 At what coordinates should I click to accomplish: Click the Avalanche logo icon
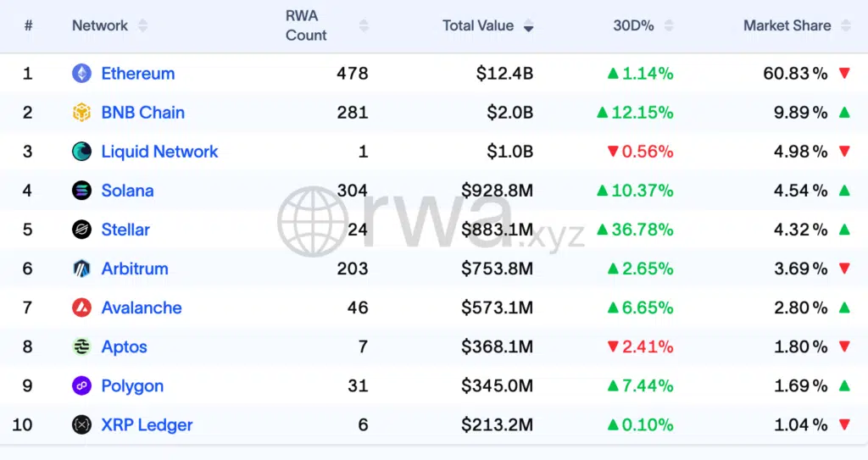tap(81, 308)
